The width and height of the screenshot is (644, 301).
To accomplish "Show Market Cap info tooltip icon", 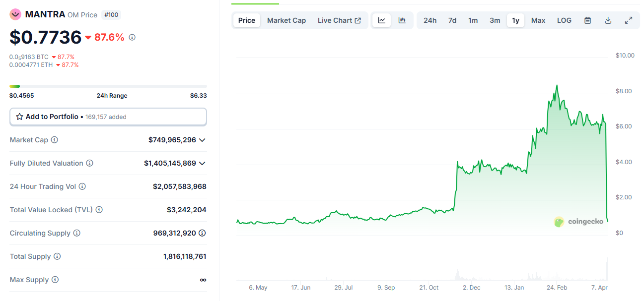I will pyautogui.click(x=55, y=140).
